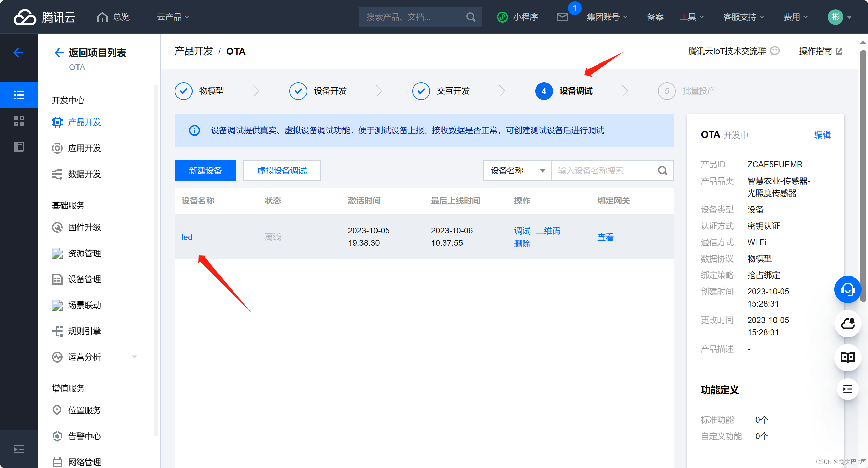Click the mail message envelope icon
Viewport: 868px width, 468px height.
point(562,17)
